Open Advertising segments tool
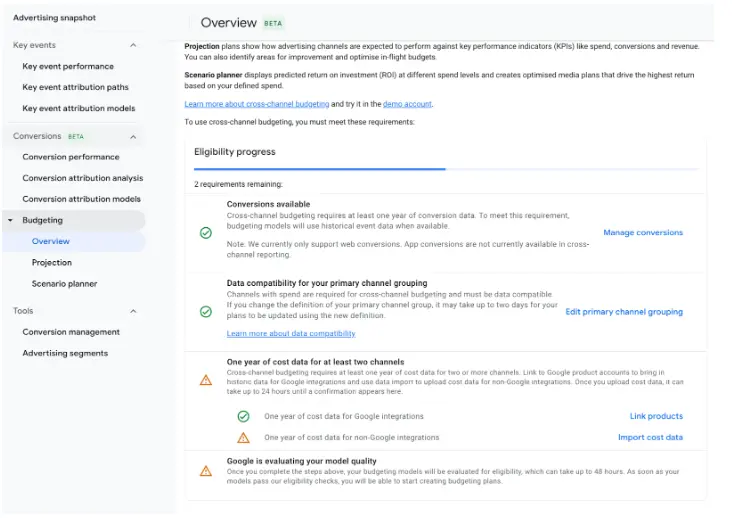Screen dimensions: 732x518 pyautogui.click(x=65, y=353)
